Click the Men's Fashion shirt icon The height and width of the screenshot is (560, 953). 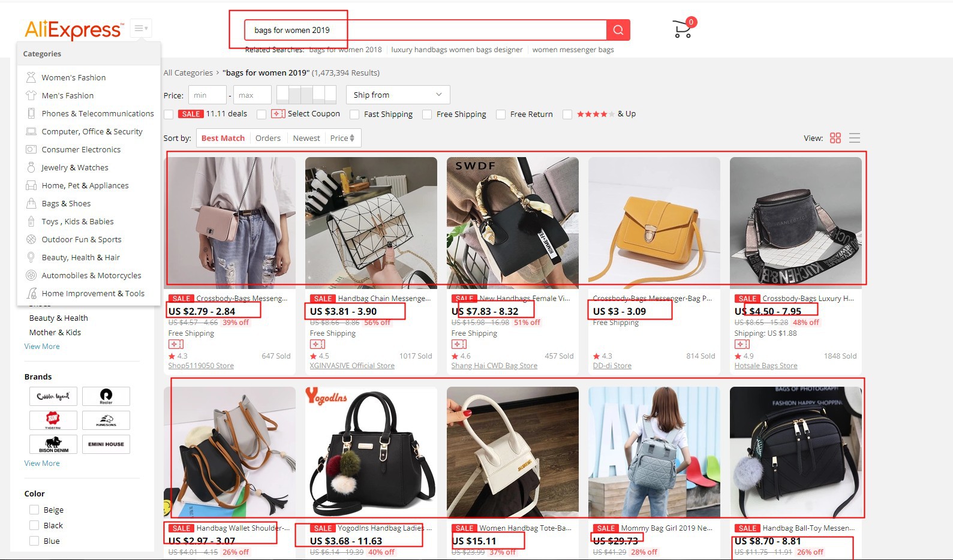point(31,95)
